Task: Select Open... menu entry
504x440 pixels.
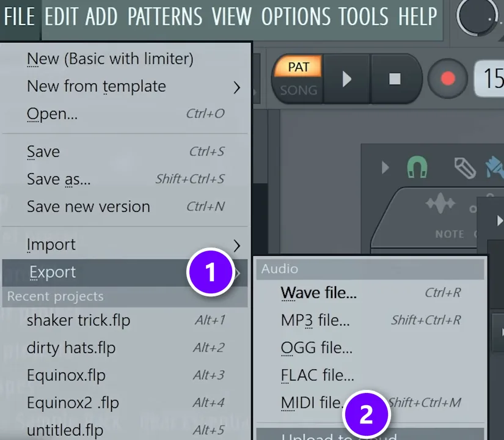Action: pos(125,114)
